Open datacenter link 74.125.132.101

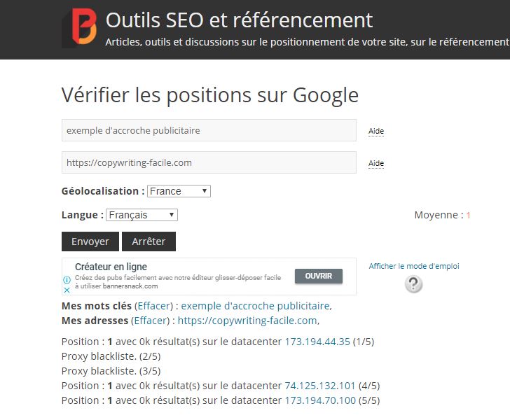click(319, 386)
